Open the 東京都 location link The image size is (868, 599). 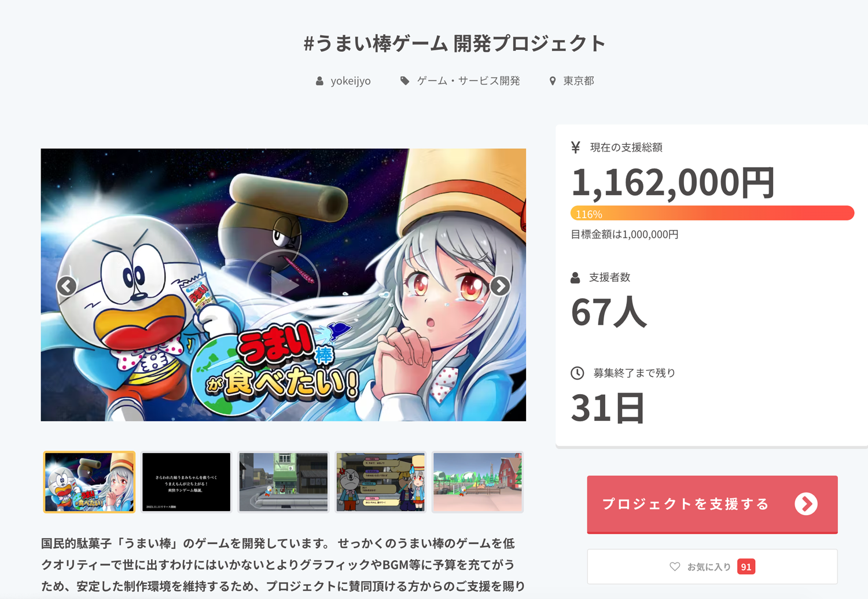point(579,81)
